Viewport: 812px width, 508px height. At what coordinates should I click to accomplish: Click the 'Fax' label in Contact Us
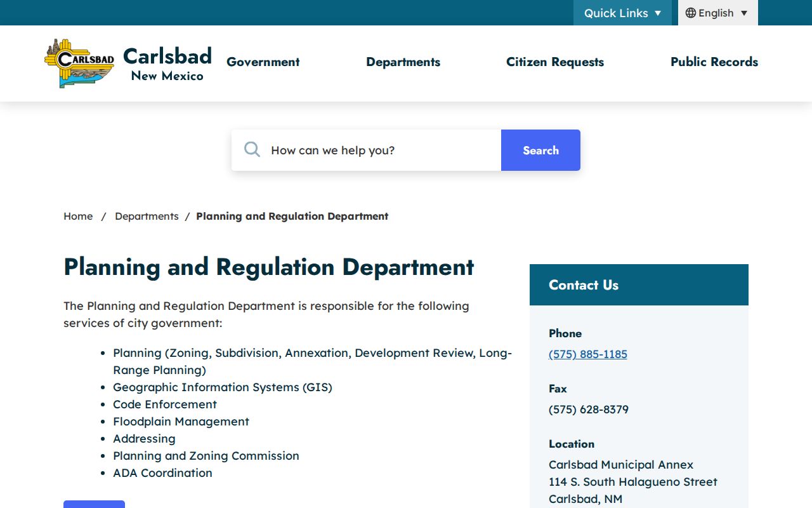pos(558,389)
